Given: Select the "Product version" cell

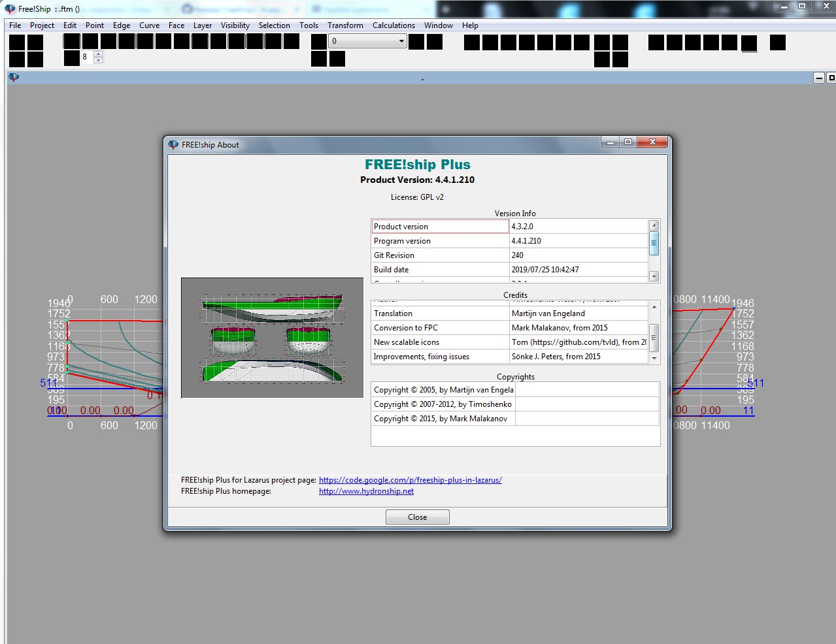Looking at the screenshot, I should (x=440, y=227).
